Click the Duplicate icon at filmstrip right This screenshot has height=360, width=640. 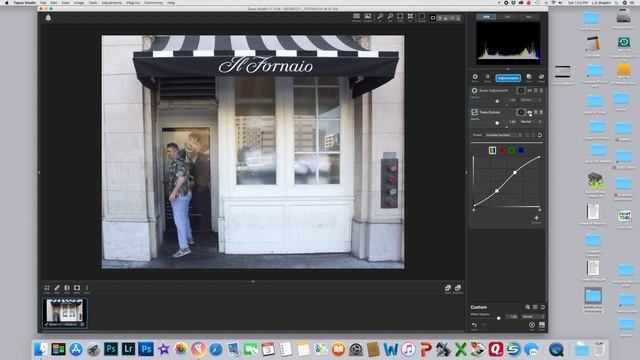pyautogui.click(x=458, y=289)
